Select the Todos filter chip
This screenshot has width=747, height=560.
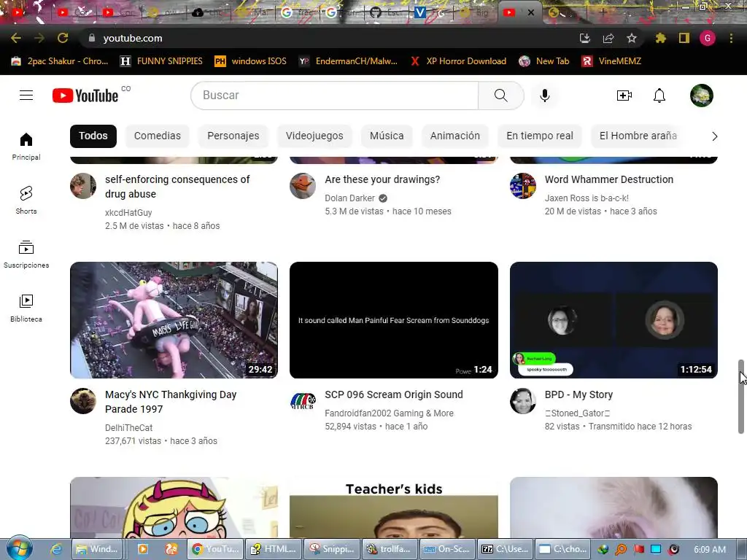coord(93,136)
